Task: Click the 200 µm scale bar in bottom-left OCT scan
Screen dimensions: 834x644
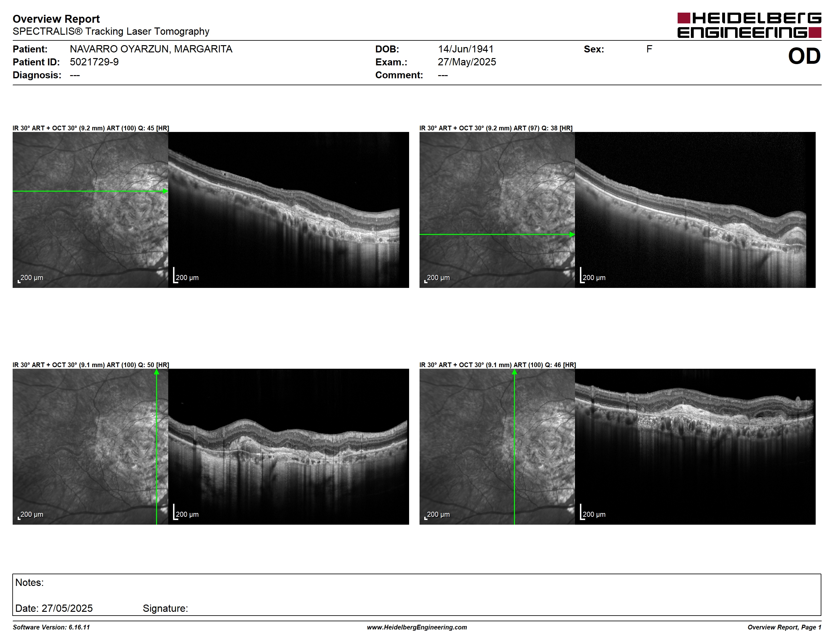Action: 186,512
